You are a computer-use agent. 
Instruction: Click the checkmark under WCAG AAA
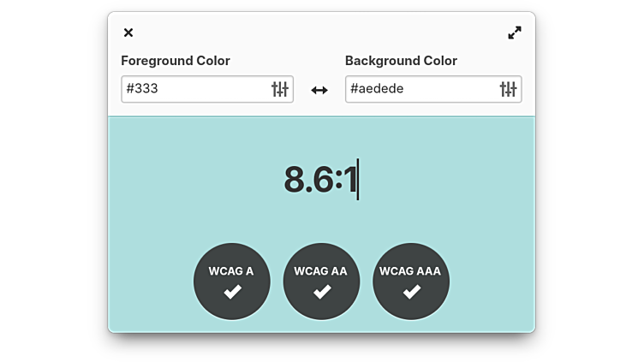tap(411, 292)
